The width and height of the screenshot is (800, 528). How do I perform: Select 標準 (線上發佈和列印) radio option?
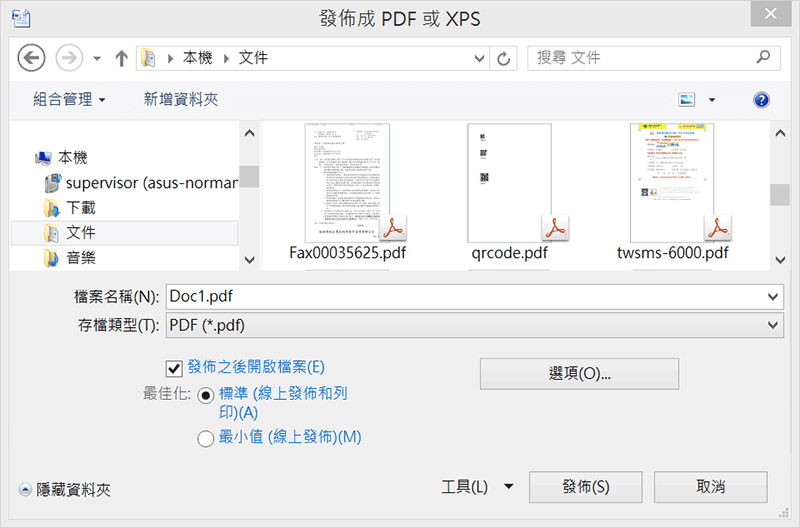pyautogui.click(x=206, y=395)
